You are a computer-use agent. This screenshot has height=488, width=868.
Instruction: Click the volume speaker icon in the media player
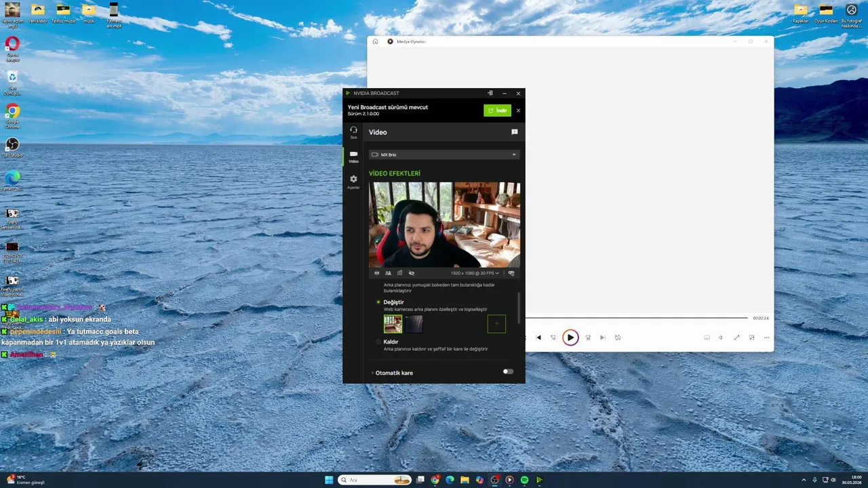[x=721, y=338]
